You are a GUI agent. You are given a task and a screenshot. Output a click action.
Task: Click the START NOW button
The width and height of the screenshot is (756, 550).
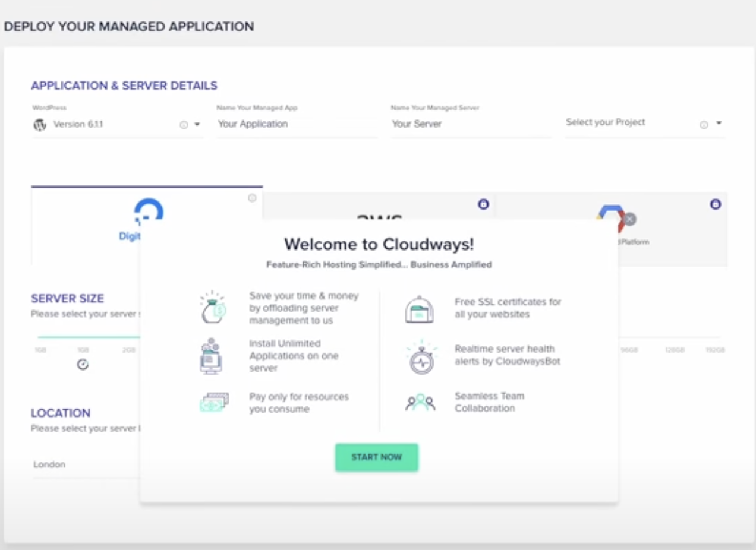pos(377,457)
